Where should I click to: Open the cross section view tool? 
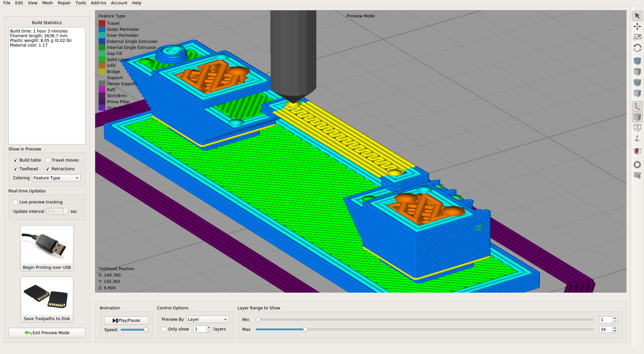[637, 152]
